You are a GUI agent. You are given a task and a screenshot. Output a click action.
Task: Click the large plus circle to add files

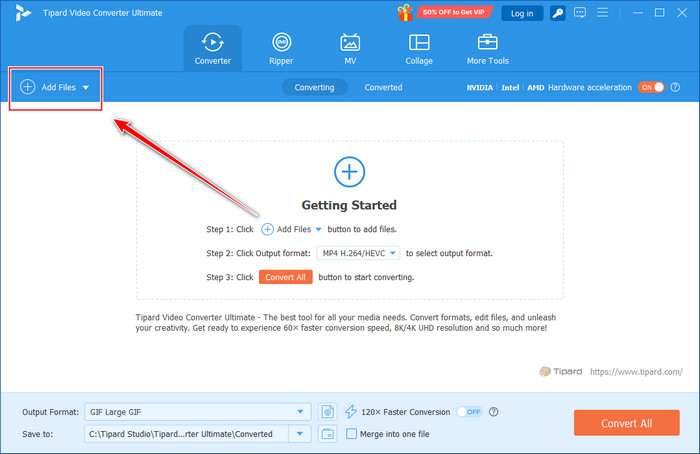click(350, 172)
